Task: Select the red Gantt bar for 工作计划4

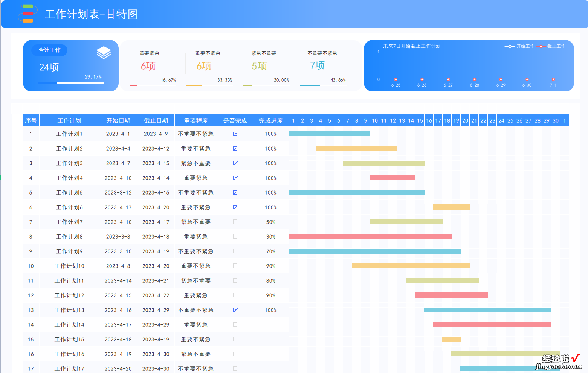Action: click(393, 178)
